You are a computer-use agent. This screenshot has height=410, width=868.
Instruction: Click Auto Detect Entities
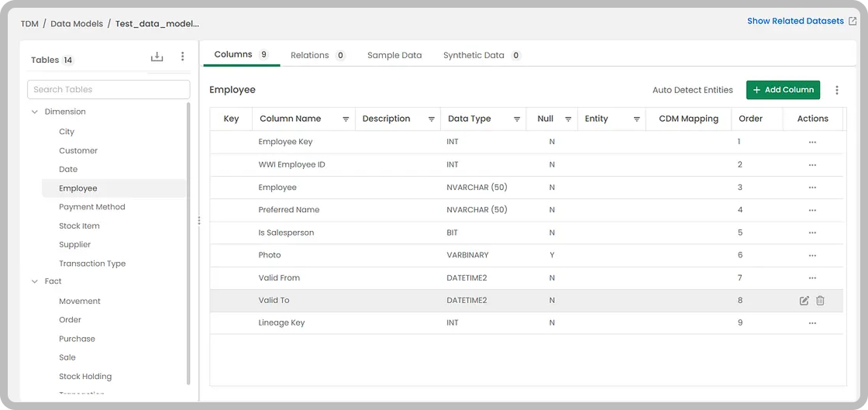click(x=692, y=90)
